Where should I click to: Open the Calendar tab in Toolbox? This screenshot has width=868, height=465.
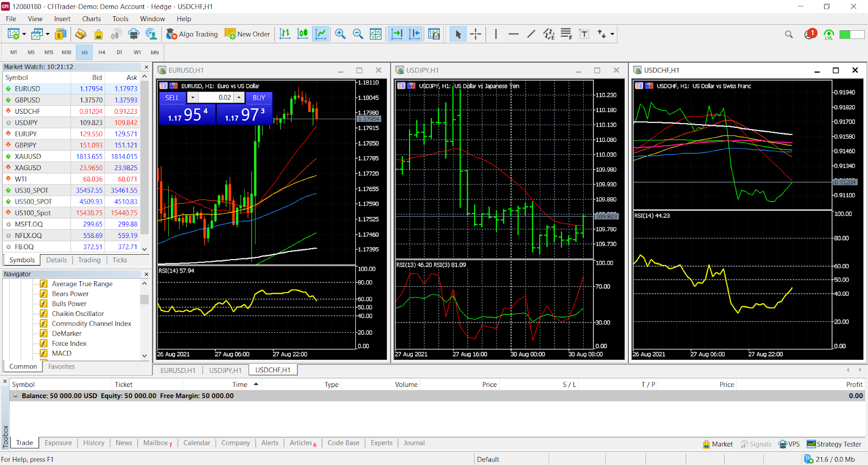point(196,443)
